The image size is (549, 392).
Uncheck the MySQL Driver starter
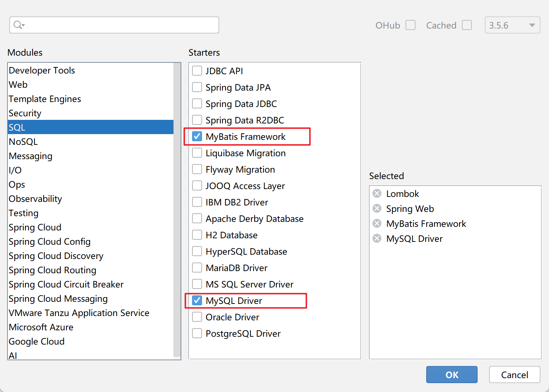pyautogui.click(x=197, y=300)
